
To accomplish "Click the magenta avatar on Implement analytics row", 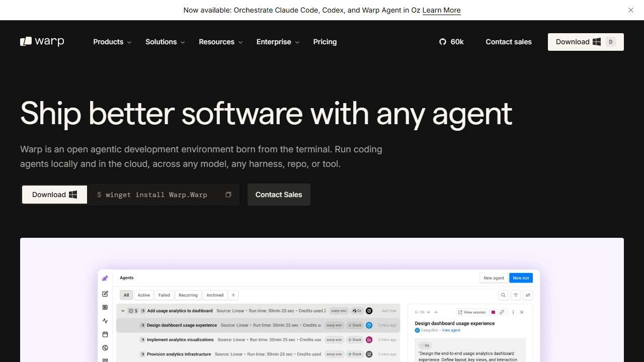I will point(369,340).
